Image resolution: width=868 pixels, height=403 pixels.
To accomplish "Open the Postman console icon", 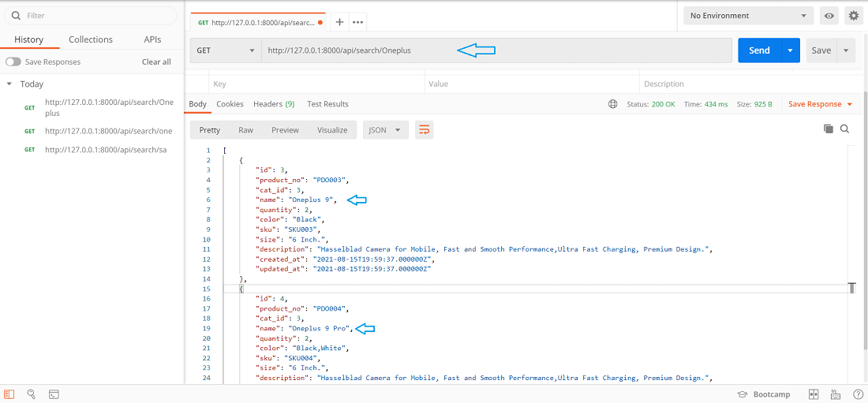I will 54,394.
